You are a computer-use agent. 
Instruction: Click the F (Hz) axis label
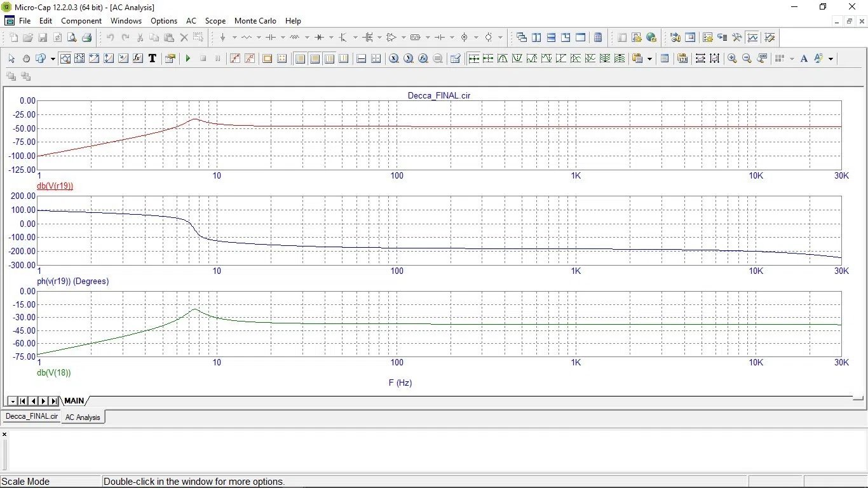point(400,383)
